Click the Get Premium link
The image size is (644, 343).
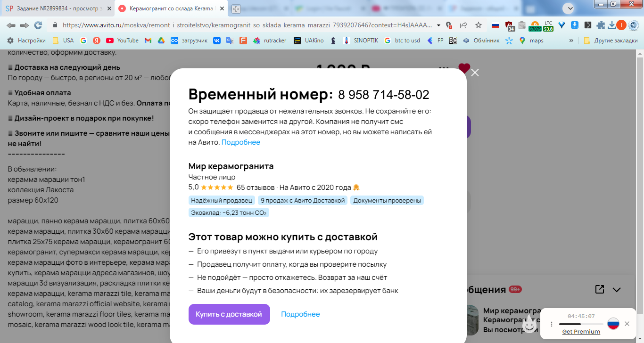pos(581,332)
